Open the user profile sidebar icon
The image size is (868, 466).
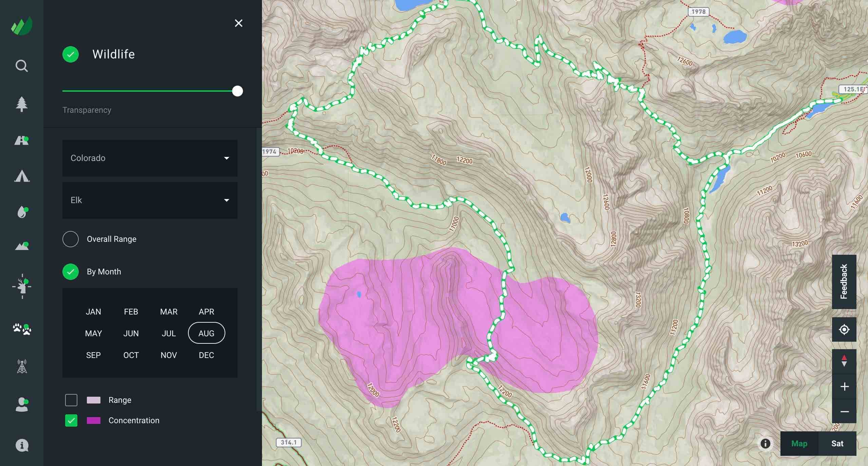(22, 405)
